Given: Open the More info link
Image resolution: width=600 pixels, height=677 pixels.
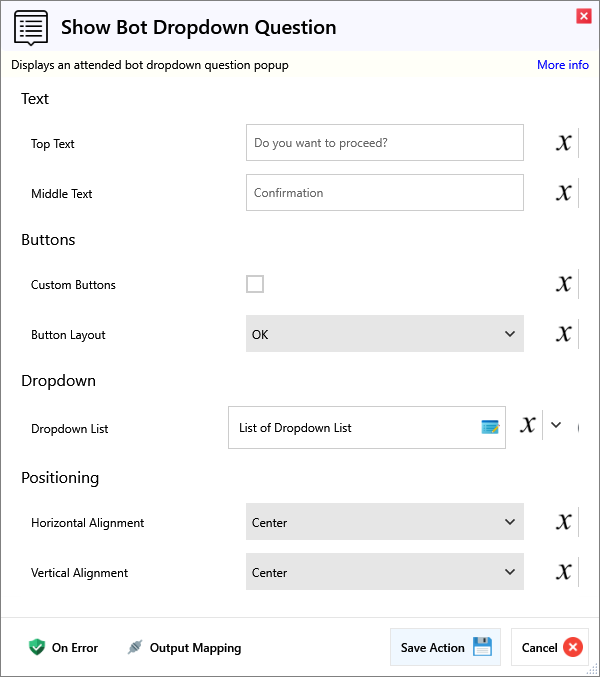Looking at the screenshot, I should (562, 65).
